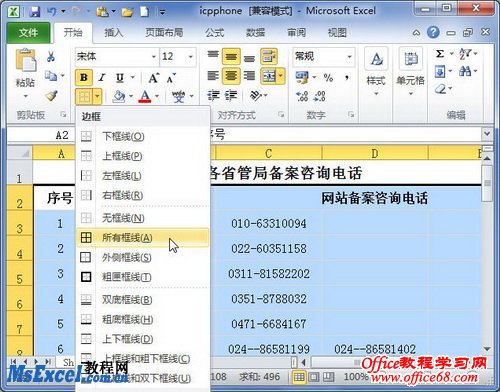
Task: Click the font color A button
Action: click(x=145, y=97)
